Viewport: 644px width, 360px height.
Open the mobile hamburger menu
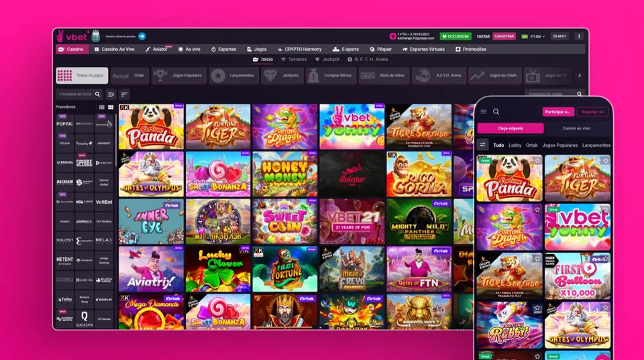tap(484, 112)
